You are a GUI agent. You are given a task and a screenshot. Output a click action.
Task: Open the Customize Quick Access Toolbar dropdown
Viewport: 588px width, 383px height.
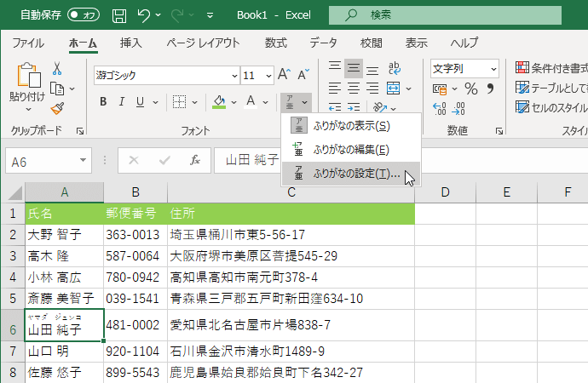click(210, 15)
